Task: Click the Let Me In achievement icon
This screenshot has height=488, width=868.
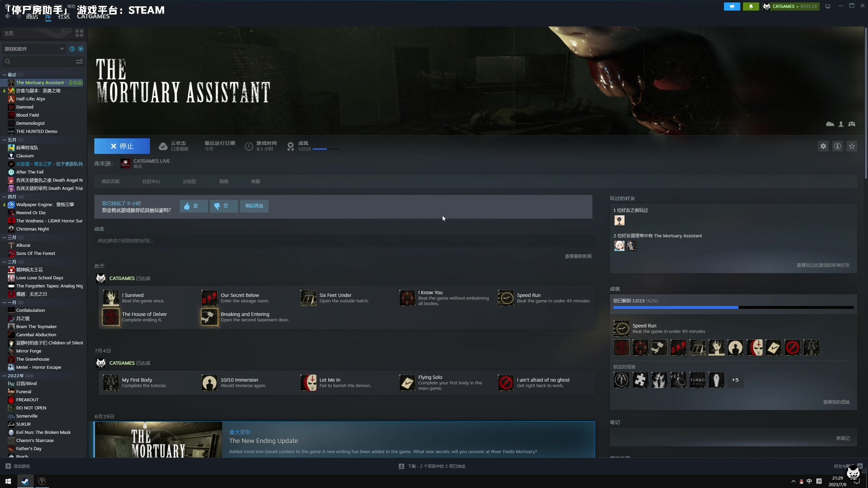Action: [308, 383]
